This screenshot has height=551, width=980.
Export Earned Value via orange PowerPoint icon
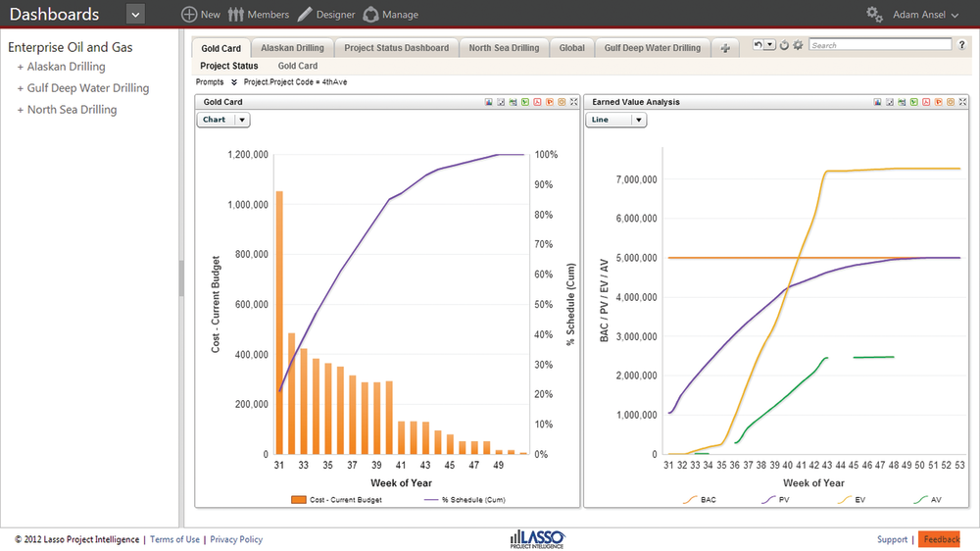pos(938,102)
